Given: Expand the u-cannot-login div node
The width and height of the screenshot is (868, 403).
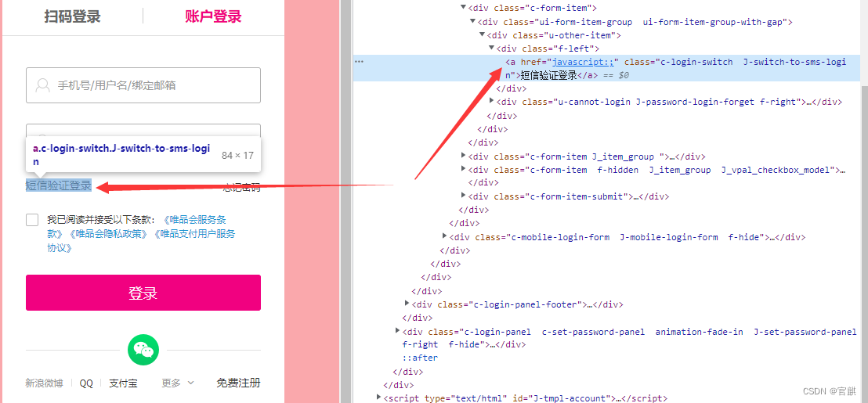Looking at the screenshot, I should 491,101.
